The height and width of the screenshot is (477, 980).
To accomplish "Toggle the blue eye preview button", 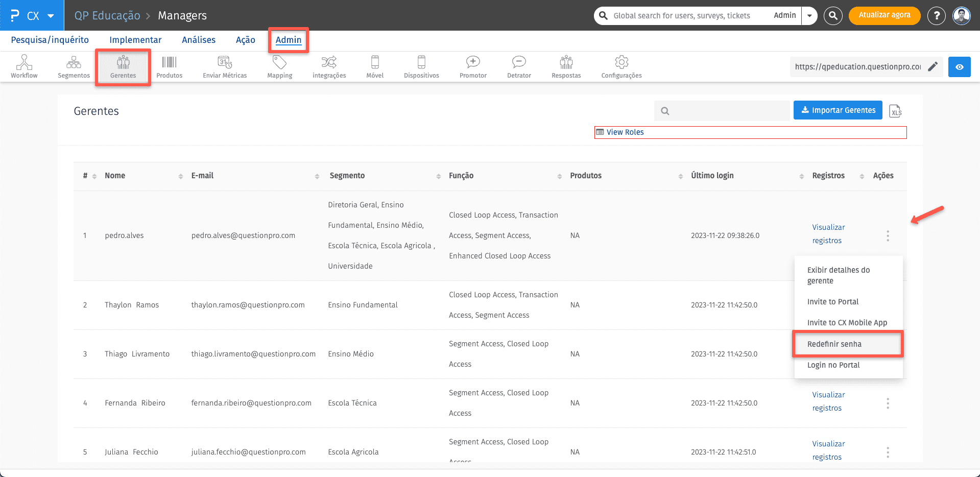I will (959, 67).
